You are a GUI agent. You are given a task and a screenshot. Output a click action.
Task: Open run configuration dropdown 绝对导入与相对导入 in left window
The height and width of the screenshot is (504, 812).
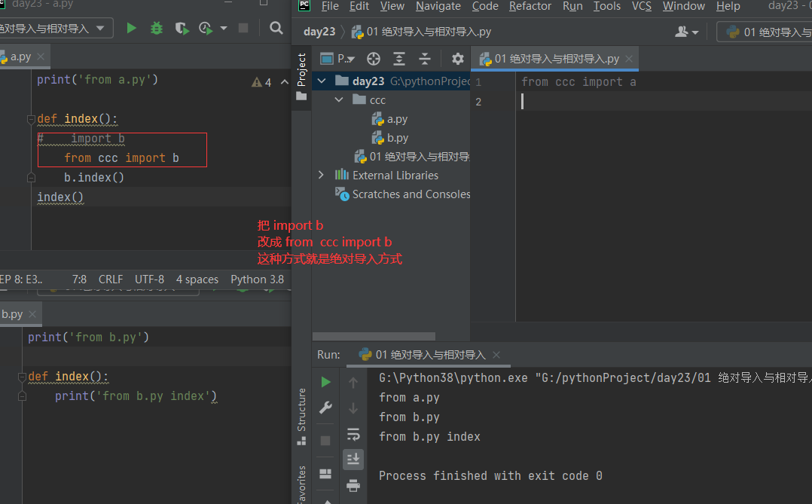point(54,28)
